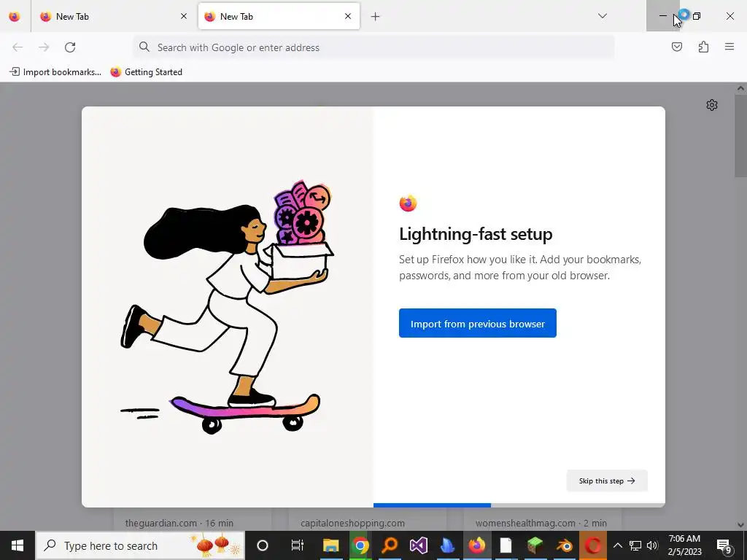Open Import bookmarks from bookmarks toolbar
Screen dimensions: 747x560
point(55,72)
